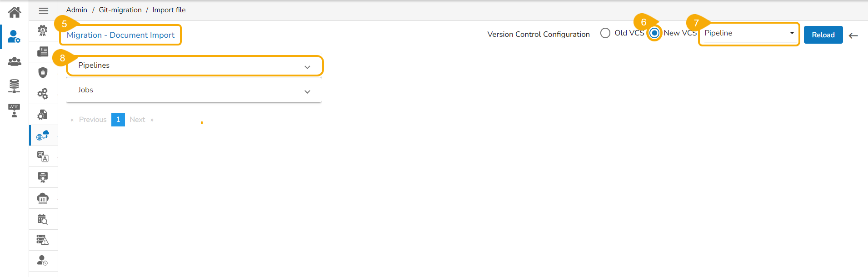Click the back arrow icon
Image resolution: width=868 pixels, height=277 pixels.
[853, 35]
